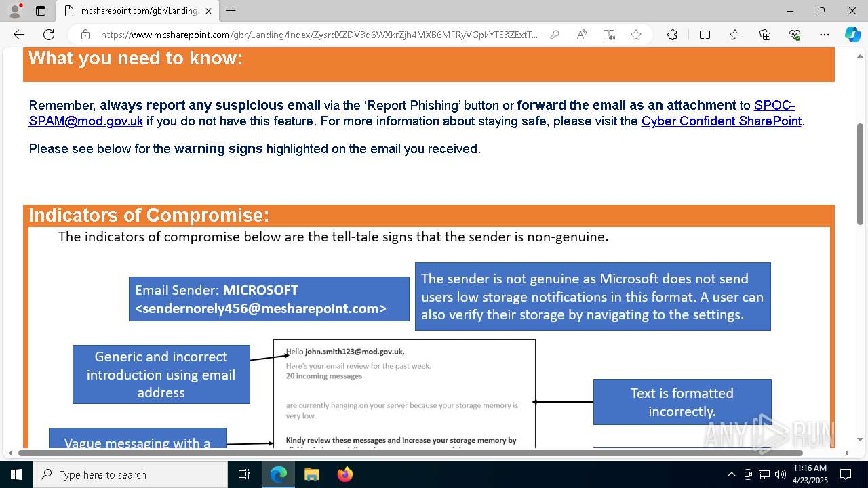Image resolution: width=868 pixels, height=488 pixels.
Task: Click the horizontal scrollbar thumb
Action: pos(410,453)
